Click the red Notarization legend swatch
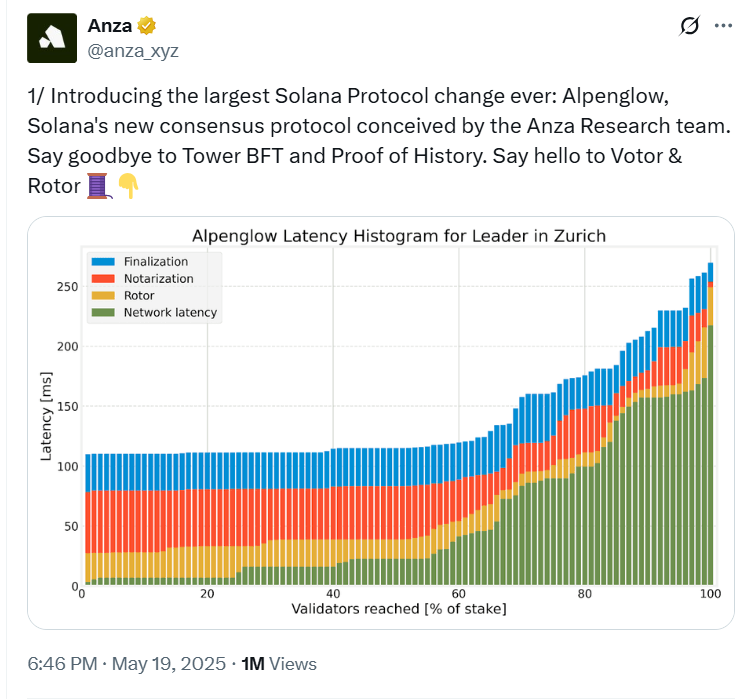The width and height of the screenshot is (747, 699). (x=102, y=279)
